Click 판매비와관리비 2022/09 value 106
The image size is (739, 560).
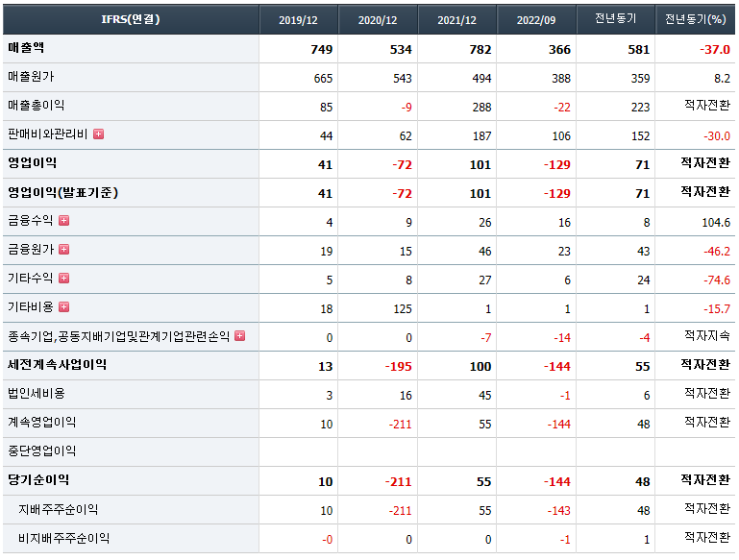[561, 136]
